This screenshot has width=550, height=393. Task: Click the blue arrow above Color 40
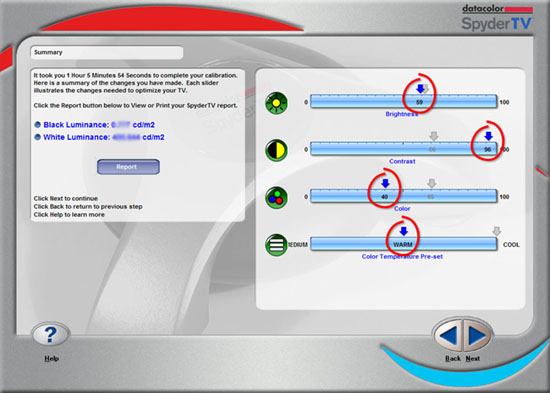tap(385, 184)
